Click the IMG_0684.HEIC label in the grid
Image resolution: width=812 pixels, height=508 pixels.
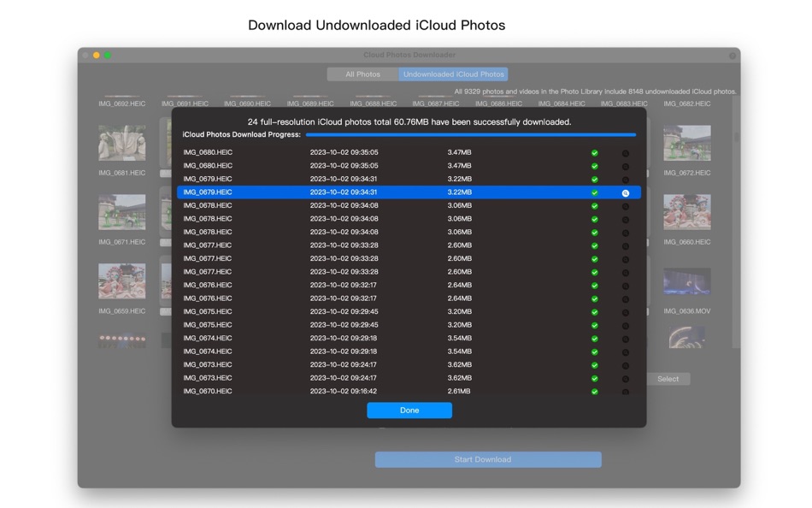(562, 103)
